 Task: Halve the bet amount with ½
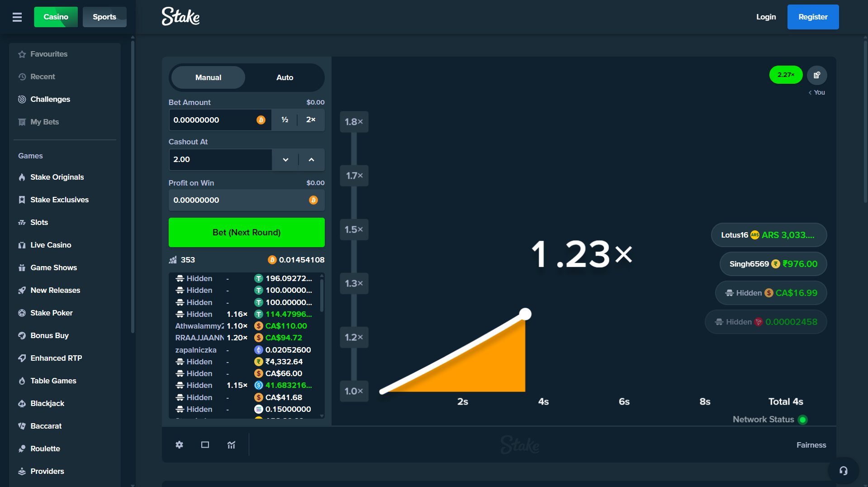285,120
